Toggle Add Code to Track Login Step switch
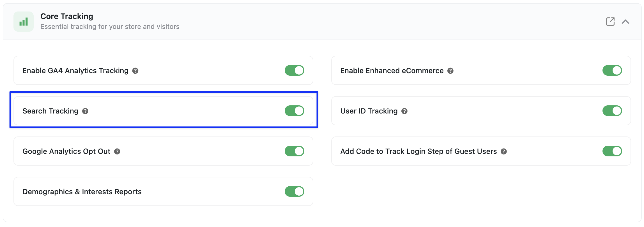644x227 pixels. [612, 151]
